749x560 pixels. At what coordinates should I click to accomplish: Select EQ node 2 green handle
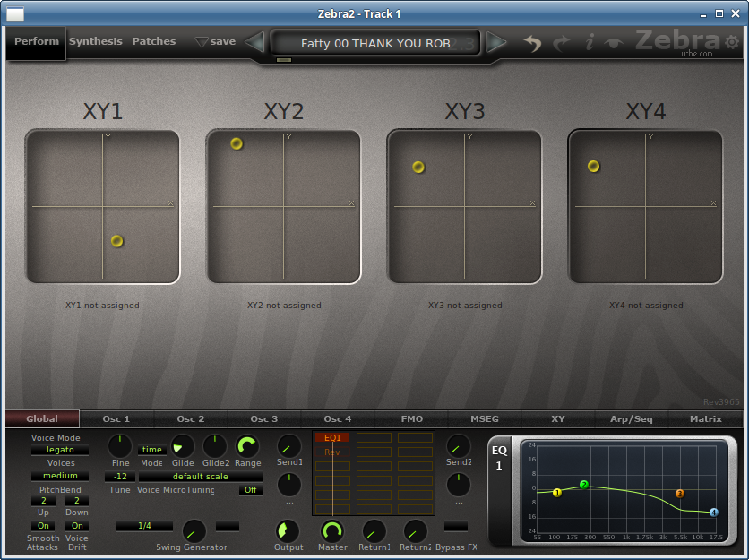tap(584, 485)
